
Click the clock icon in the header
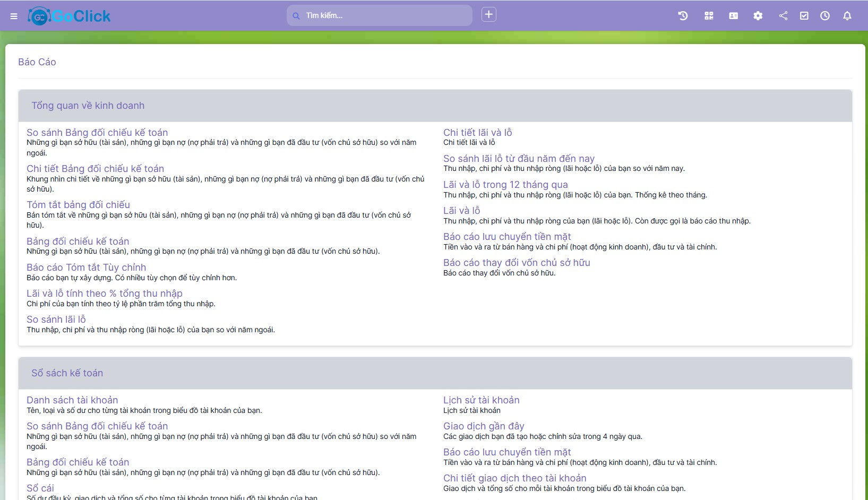coord(824,16)
